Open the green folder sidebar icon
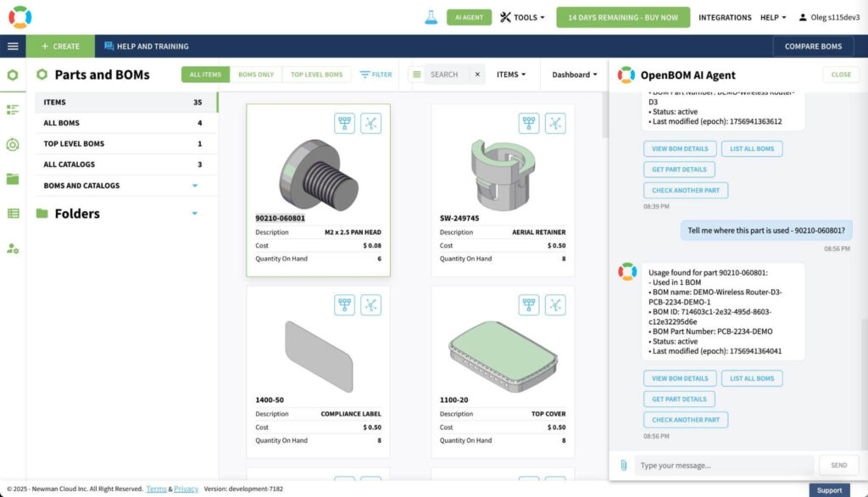 12,178
